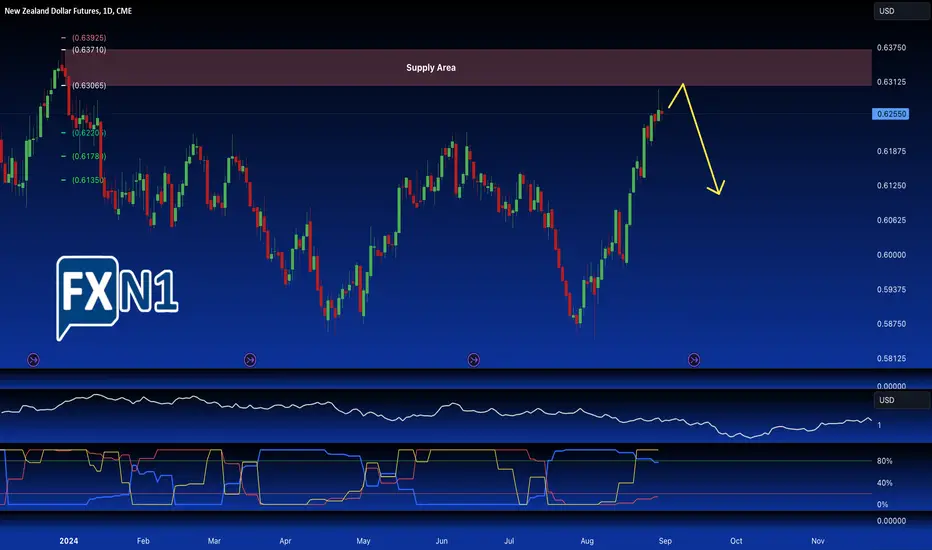932x550 pixels.
Task: Click Mar on the time axis
Action: 215,541
